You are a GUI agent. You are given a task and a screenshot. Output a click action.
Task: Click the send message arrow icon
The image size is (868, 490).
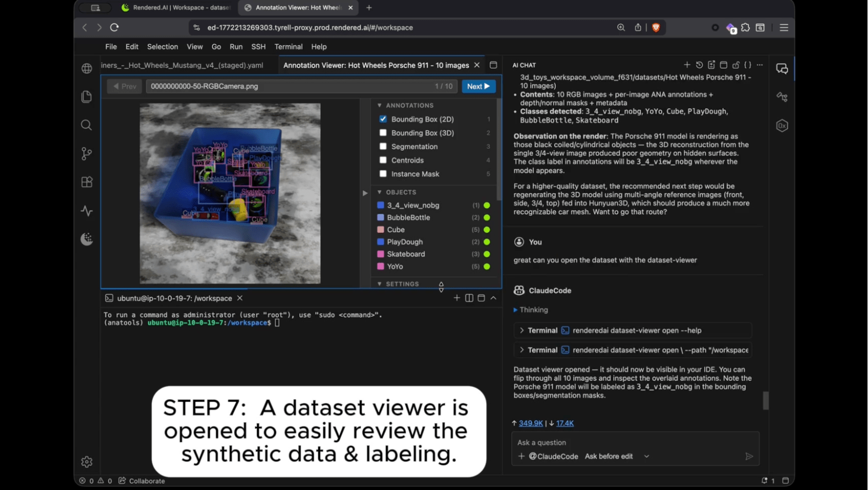749,456
